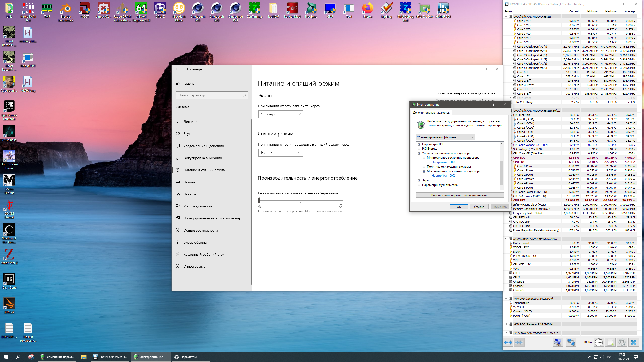The image size is (644, 362).
Task: Collapse Управление питанием процессора node
Action: click(x=419, y=153)
